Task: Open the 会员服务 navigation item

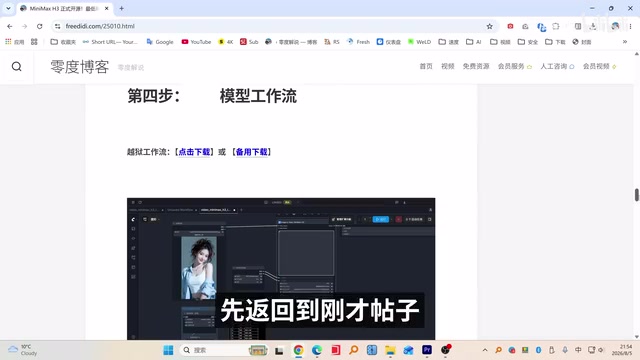Action: pyautogui.click(x=515, y=66)
